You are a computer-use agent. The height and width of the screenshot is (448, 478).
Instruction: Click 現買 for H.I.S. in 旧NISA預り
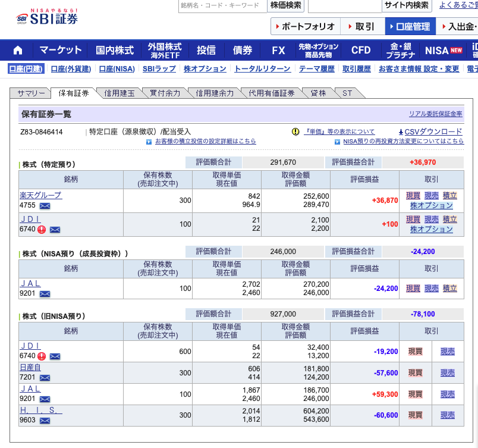pos(415,415)
